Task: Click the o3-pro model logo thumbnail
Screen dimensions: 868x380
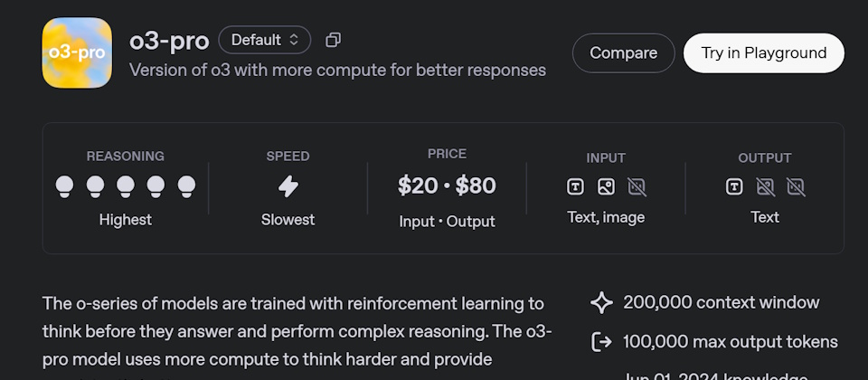Action: coord(77,52)
